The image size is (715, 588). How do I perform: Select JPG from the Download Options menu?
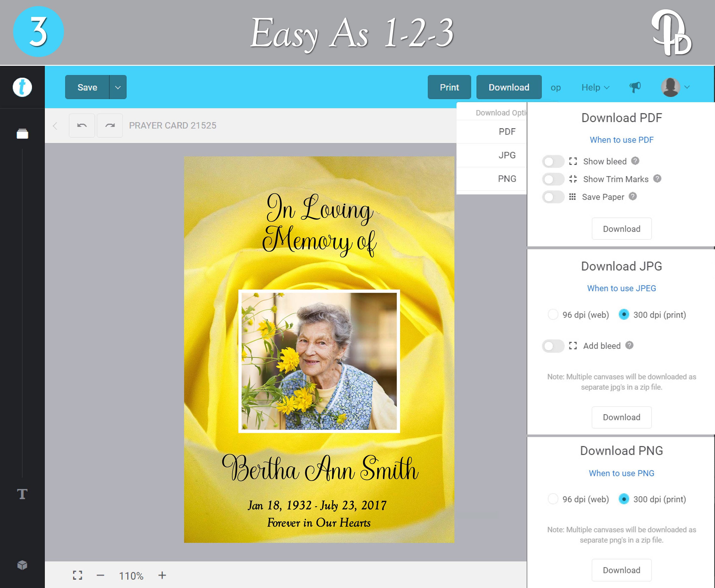(x=507, y=155)
